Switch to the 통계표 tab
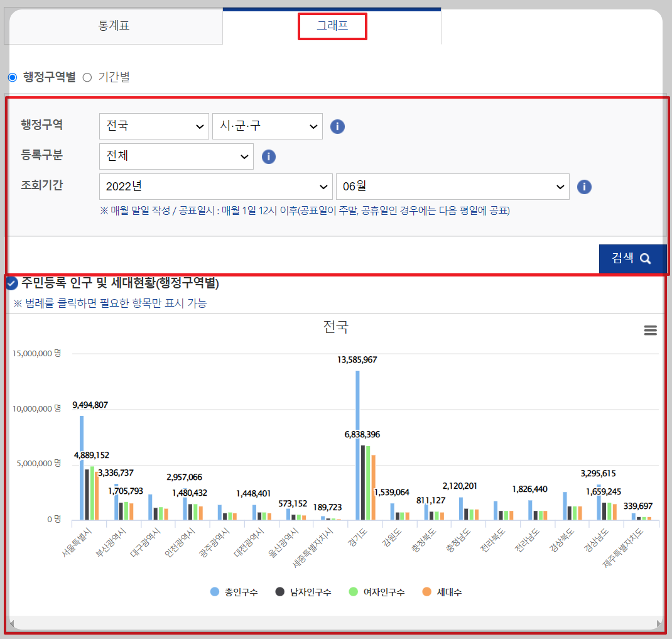This screenshot has height=639, width=672. click(x=114, y=26)
